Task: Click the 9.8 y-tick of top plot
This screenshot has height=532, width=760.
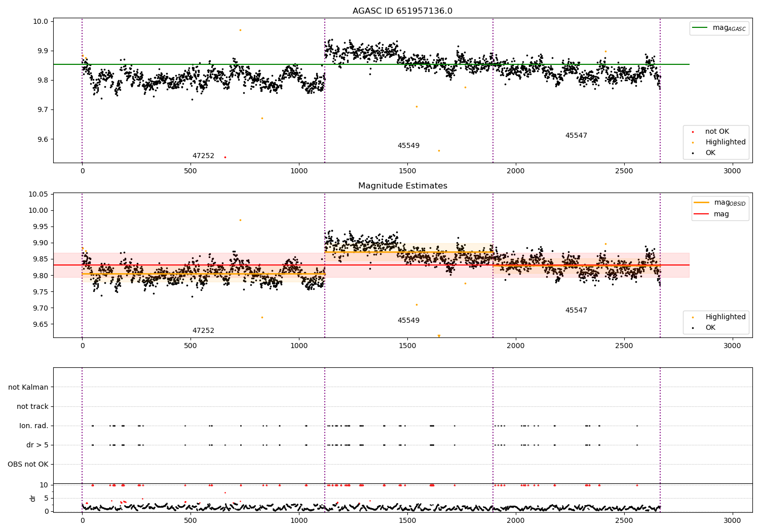Action: pos(43,81)
